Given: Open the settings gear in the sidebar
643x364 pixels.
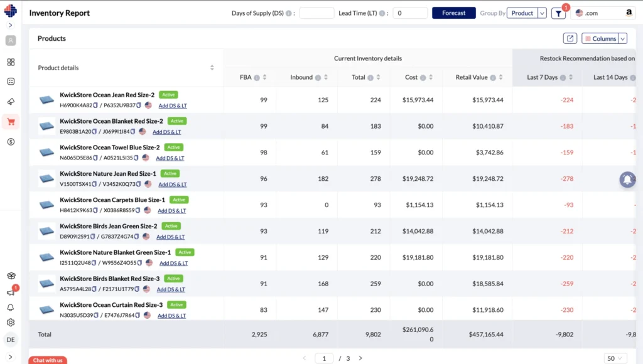Looking at the screenshot, I should click(10, 322).
